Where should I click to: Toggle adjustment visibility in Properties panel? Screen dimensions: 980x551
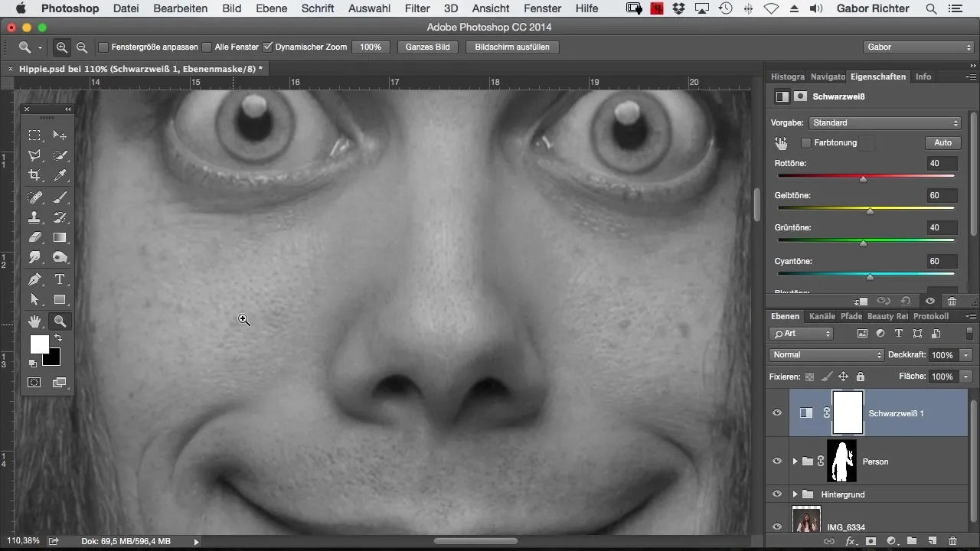[929, 302]
